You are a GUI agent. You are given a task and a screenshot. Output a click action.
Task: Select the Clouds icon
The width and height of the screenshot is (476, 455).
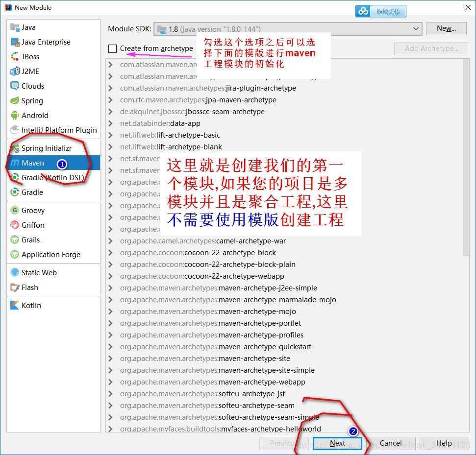coord(15,86)
